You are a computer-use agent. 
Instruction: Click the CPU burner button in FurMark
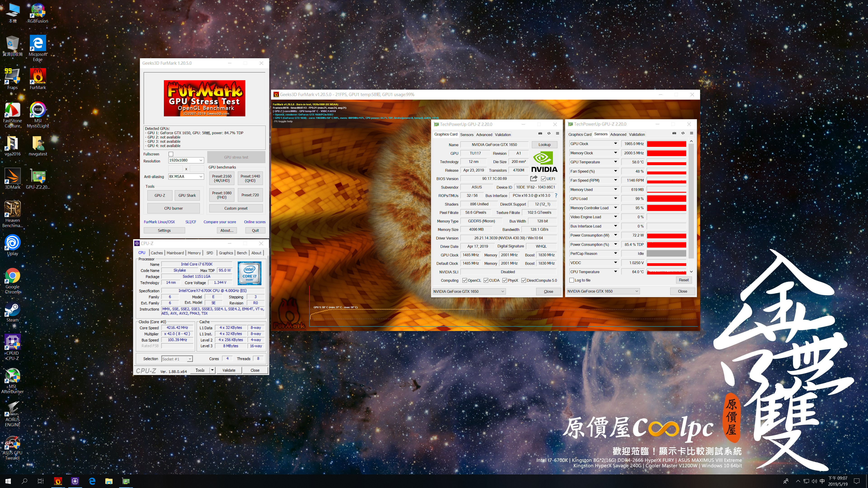[x=174, y=208]
